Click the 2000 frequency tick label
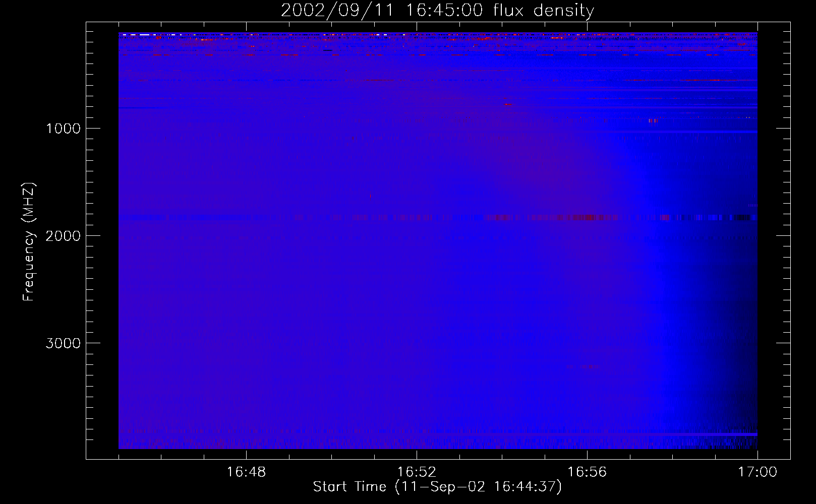The width and height of the screenshot is (816, 504). coord(63,236)
